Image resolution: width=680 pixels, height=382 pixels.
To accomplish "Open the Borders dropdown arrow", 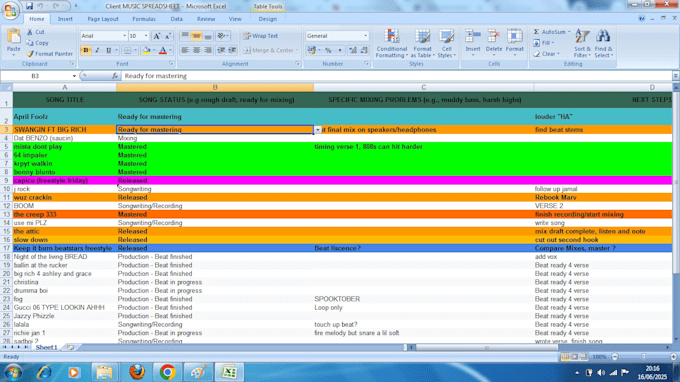I will pyautogui.click(x=135, y=50).
